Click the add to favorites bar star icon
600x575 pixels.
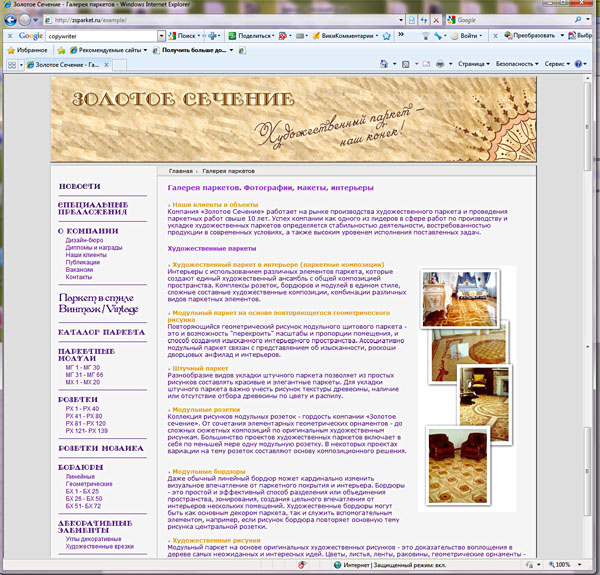(61, 50)
